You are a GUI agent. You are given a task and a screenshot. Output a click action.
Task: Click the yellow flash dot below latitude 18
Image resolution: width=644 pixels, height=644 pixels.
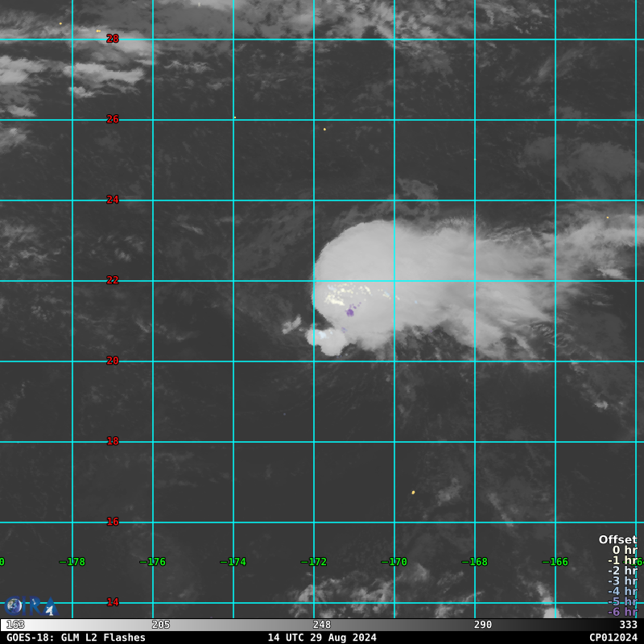[x=413, y=492]
